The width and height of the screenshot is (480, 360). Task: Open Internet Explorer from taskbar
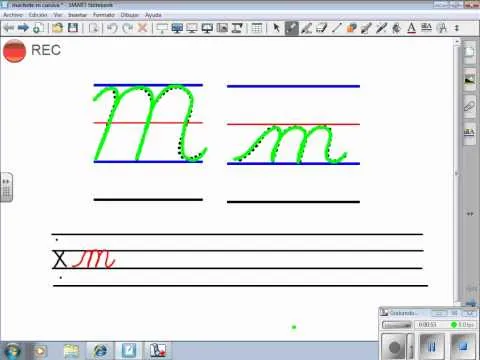click(101, 351)
